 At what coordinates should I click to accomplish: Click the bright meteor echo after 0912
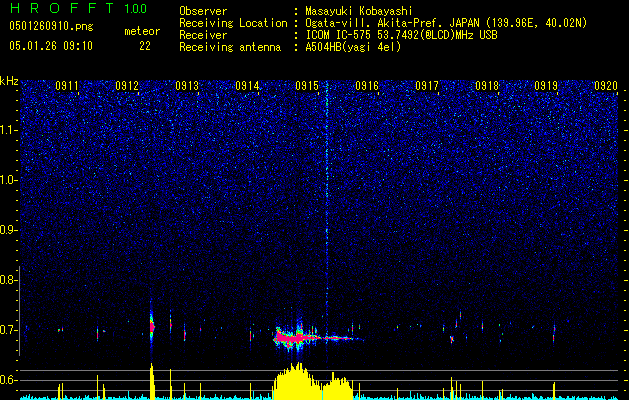[152, 326]
